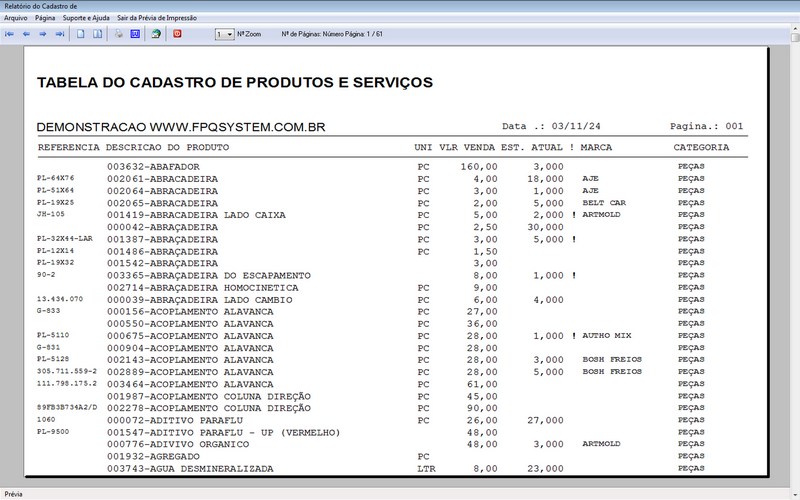Click the red exit preview icon
This screenshot has width=800, height=500.
[x=177, y=34]
